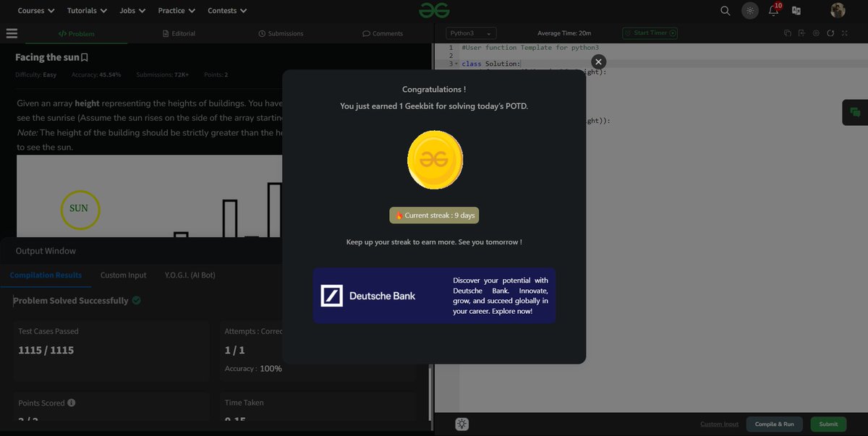Click the copy code icon in editor toolbar
Screen dimensions: 868x436
pos(788,33)
